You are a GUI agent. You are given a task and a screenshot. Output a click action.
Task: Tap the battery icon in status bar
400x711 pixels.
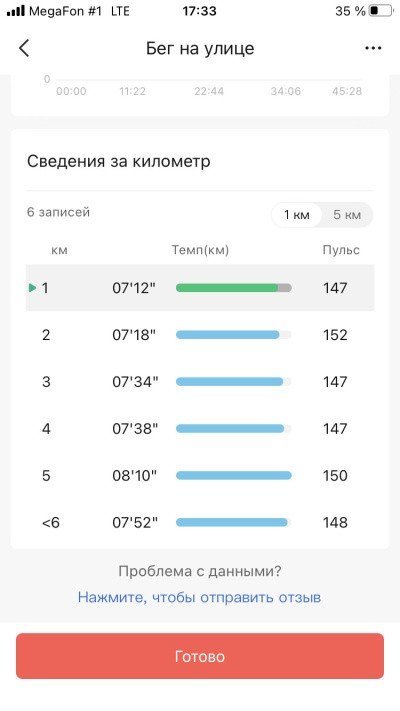tap(380, 11)
